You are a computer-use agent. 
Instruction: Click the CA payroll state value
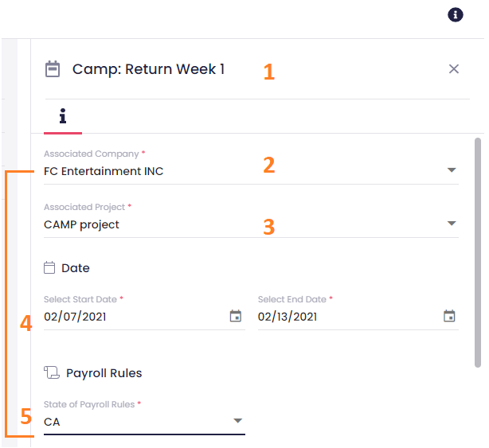(52, 422)
